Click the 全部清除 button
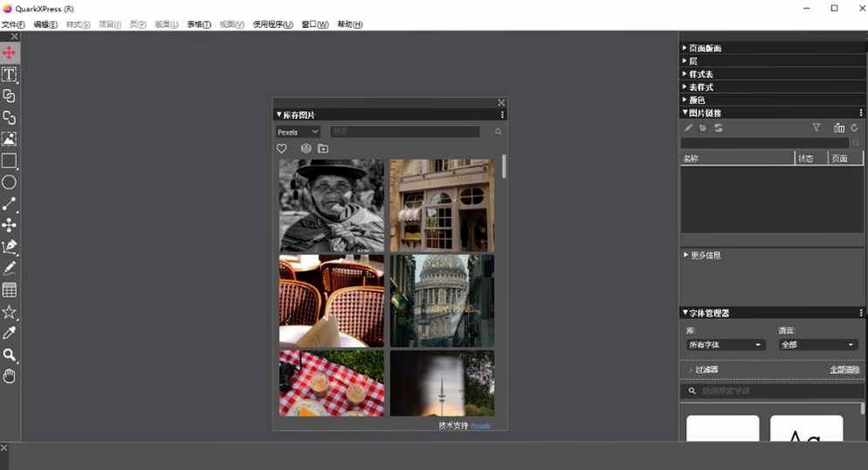Viewport: 868px width, 470px height. pyautogui.click(x=844, y=370)
